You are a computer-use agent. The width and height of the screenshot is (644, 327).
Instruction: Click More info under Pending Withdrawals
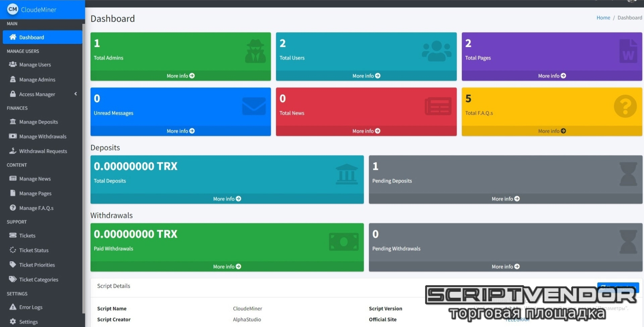505,267
